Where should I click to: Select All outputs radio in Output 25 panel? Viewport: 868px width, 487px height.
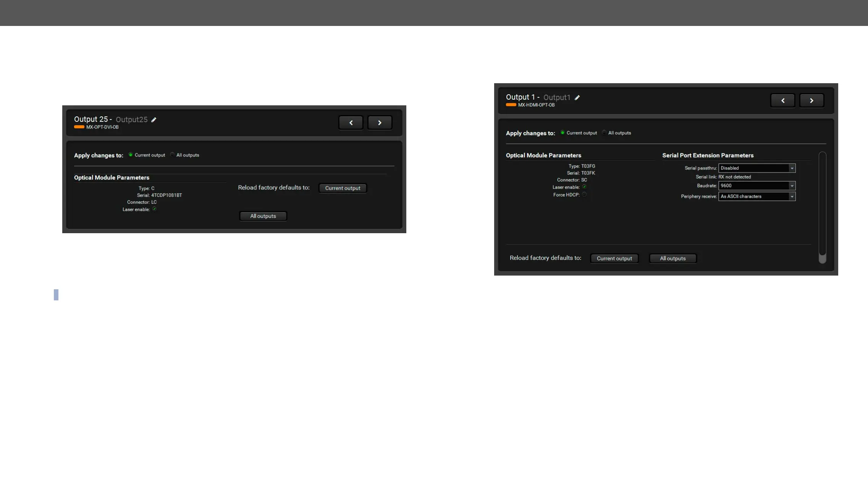coord(172,155)
